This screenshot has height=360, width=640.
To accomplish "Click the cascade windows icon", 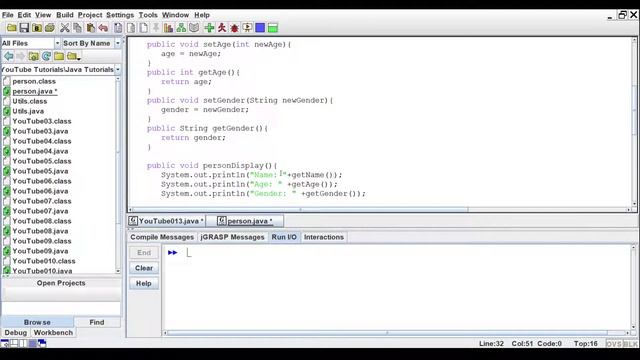I will pos(42,343).
